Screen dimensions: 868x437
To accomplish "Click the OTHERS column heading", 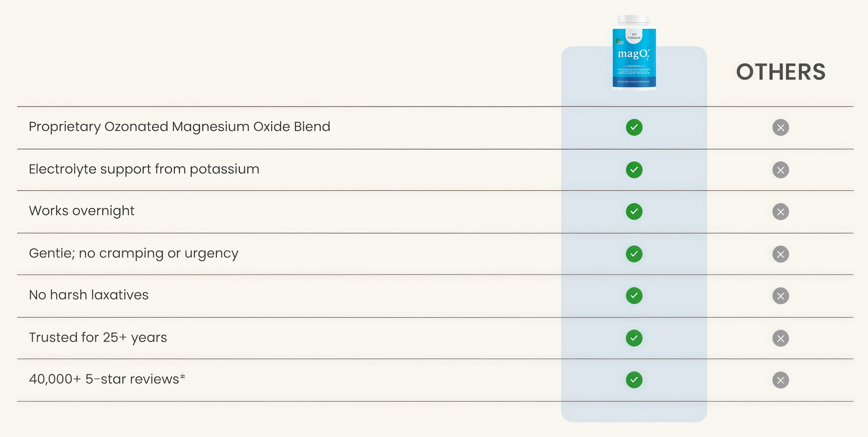I will pyautogui.click(x=781, y=72).
